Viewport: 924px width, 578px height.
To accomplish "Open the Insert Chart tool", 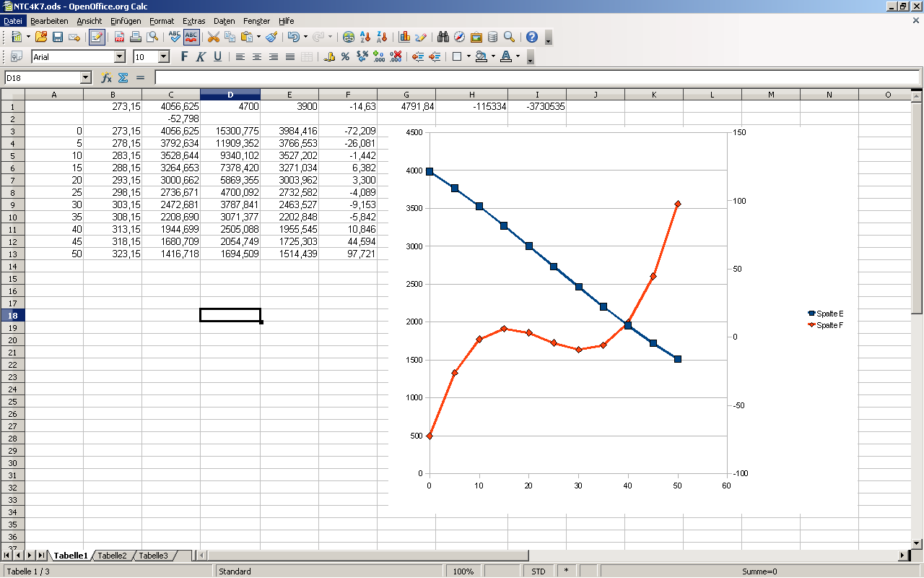I will pos(404,37).
